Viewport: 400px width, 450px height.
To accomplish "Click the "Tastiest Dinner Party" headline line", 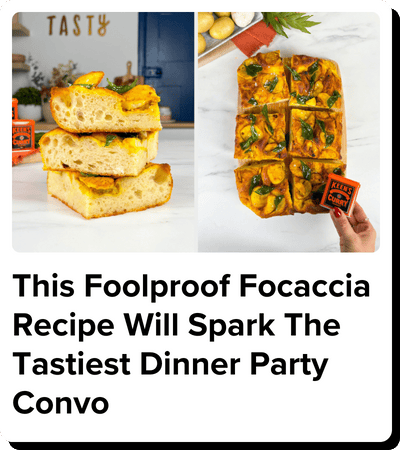I will [171, 364].
